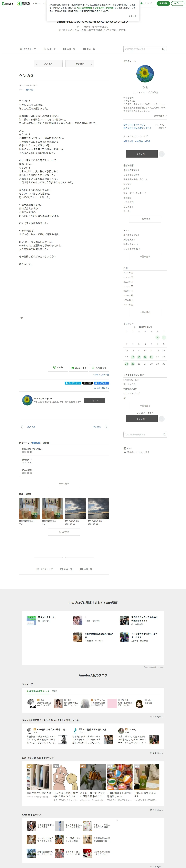
Task: Open the Ameba利用規約 link in the cookie notice
Action: click(x=84, y=8)
